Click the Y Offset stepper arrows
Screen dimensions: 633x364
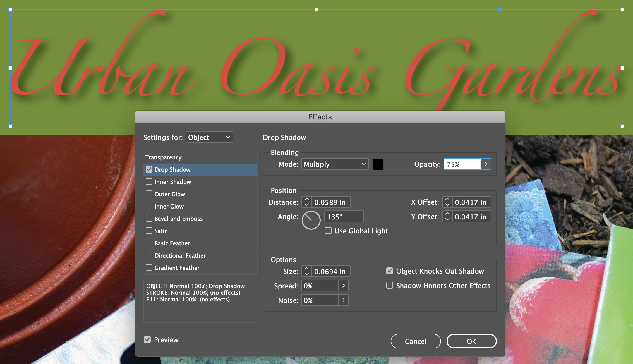click(x=447, y=217)
